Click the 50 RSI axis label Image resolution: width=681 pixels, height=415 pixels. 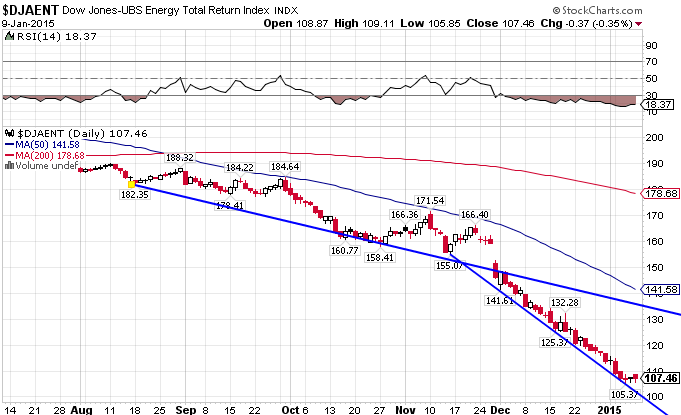(x=651, y=79)
